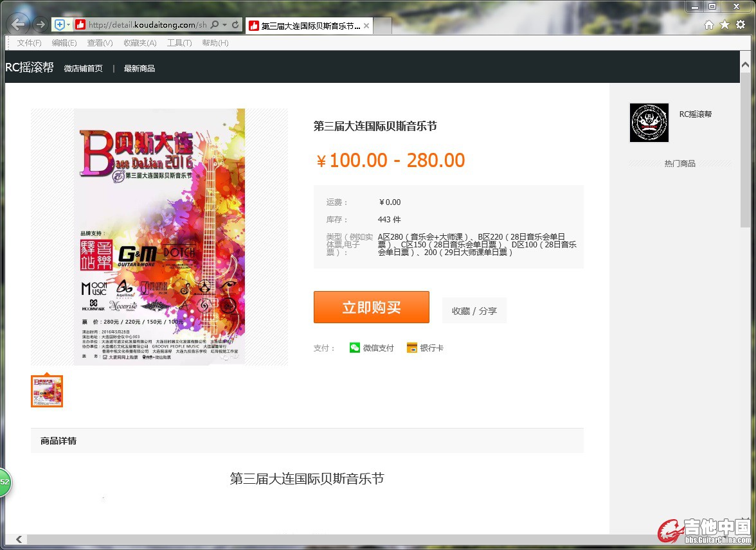Open the 最新商品 link
Image resolution: width=756 pixels, height=550 pixels.
[x=139, y=69]
